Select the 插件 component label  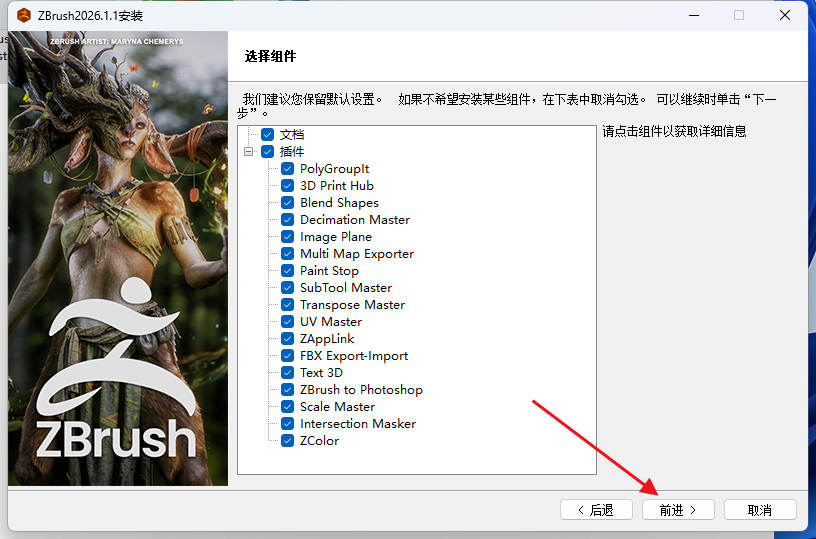[x=292, y=152]
